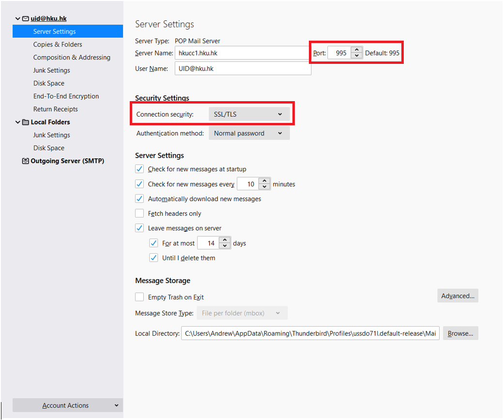504x420 pixels.
Task: Click the uid@hku.hk account envelope icon
Action: 25,18
